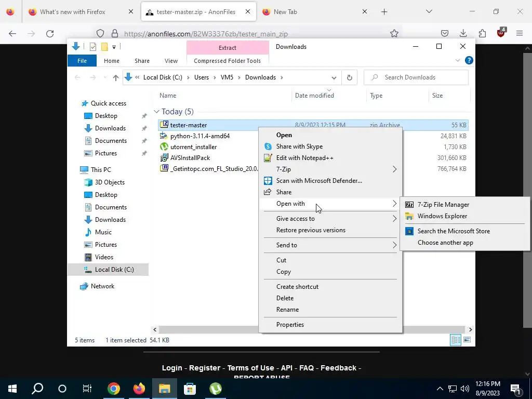Click uBlock Origin shield icon
This screenshot has width=532, height=399.
click(501, 33)
